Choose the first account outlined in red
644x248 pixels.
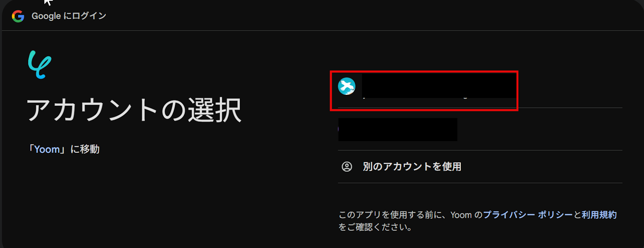[x=424, y=90]
